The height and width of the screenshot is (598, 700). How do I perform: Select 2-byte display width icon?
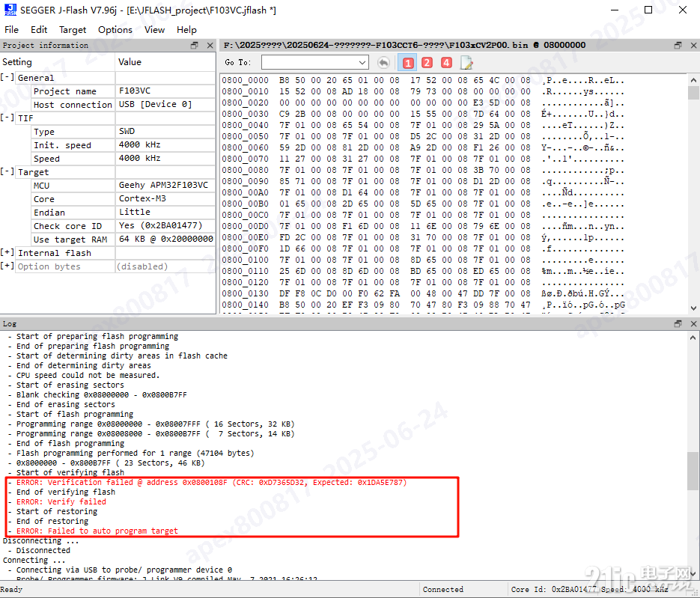click(427, 62)
